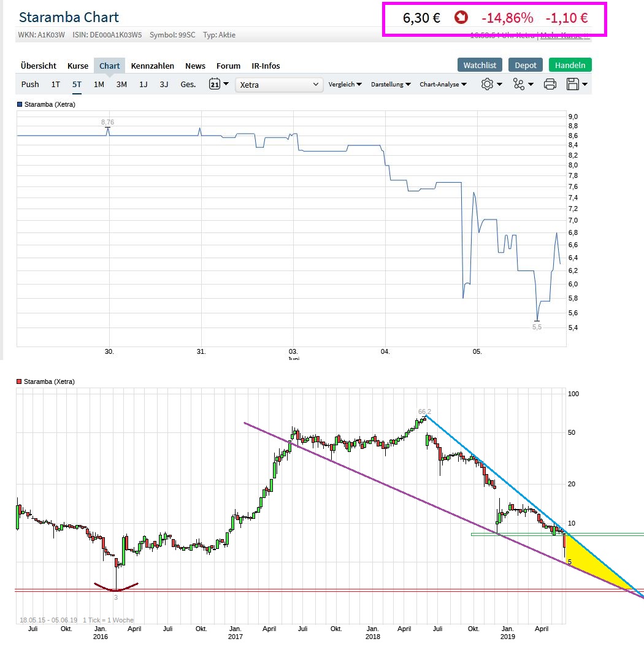
Task: Toggle Push live updates
Action: click(x=30, y=85)
